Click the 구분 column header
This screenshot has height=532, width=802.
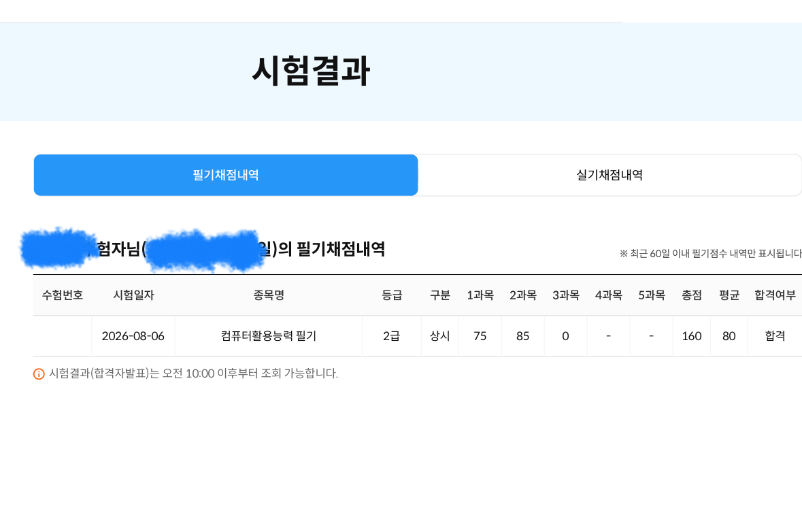tap(440, 295)
